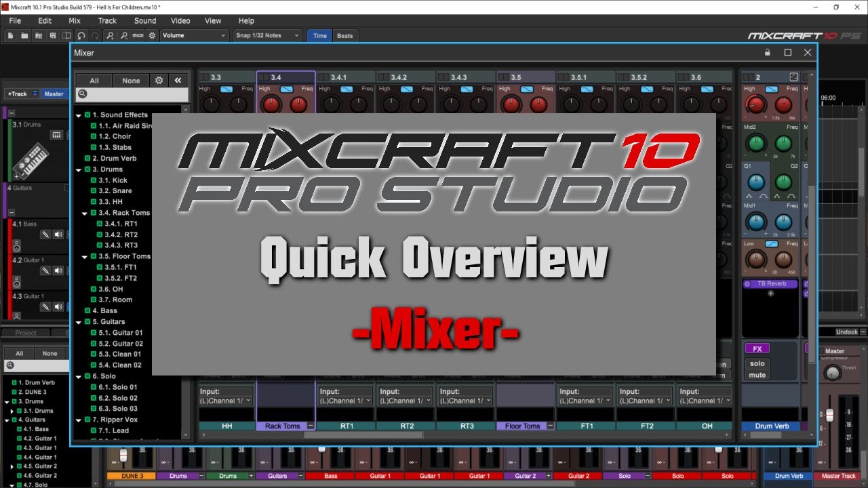Click the New Project toolbar icon
The image size is (868, 488).
pos(11,35)
